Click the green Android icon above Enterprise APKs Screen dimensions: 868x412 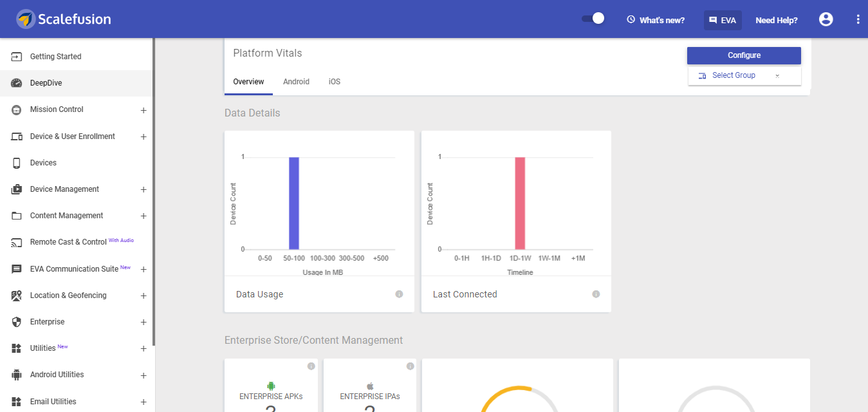coord(271,386)
